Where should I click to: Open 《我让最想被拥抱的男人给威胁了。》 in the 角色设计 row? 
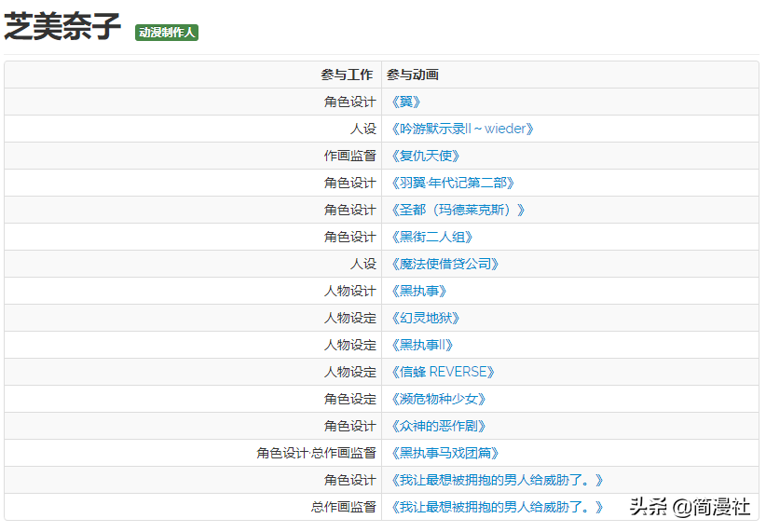pos(496,481)
